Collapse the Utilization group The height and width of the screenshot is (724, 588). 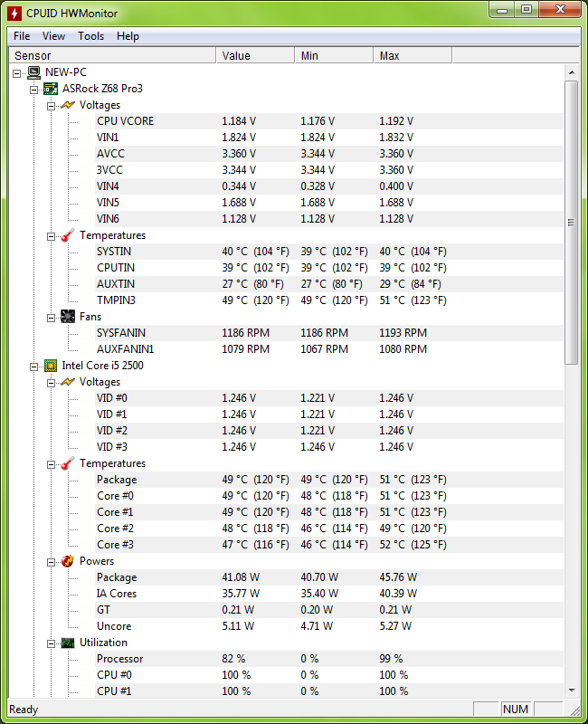(51, 643)
